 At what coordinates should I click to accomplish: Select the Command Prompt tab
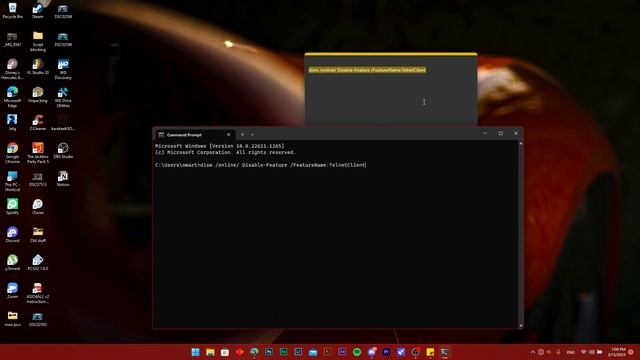(x=194, y=135)
